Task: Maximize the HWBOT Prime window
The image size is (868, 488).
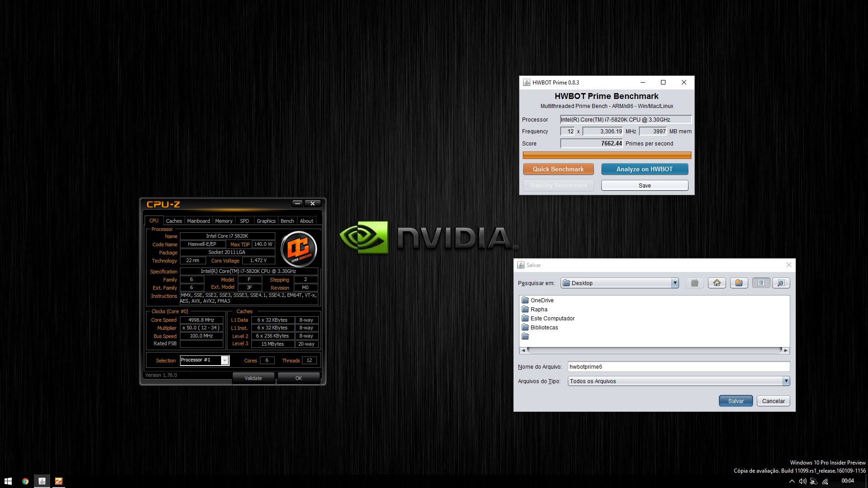Action: coord(663,82)
